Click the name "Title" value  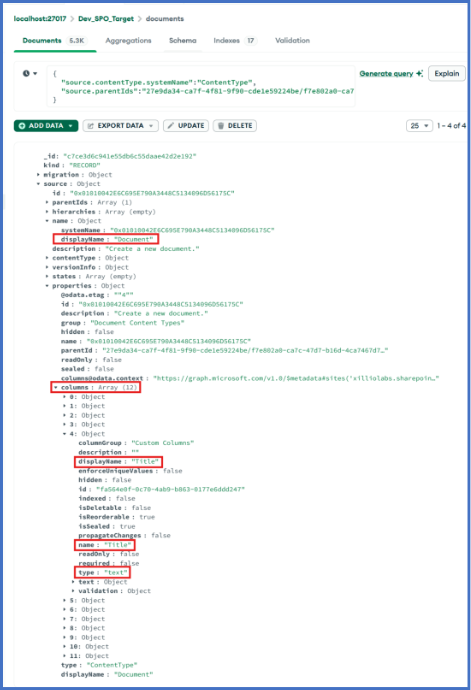point(118,545)
